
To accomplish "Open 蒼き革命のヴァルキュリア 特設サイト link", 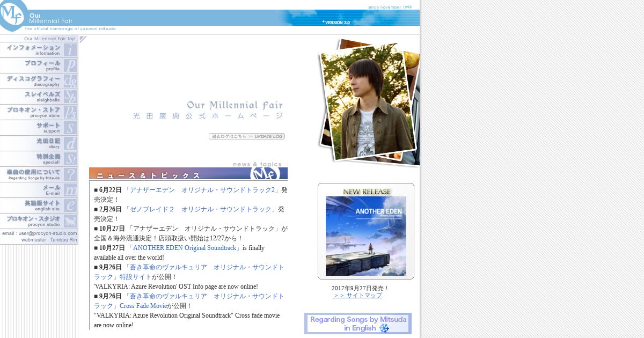I will [x=189, y=272].
